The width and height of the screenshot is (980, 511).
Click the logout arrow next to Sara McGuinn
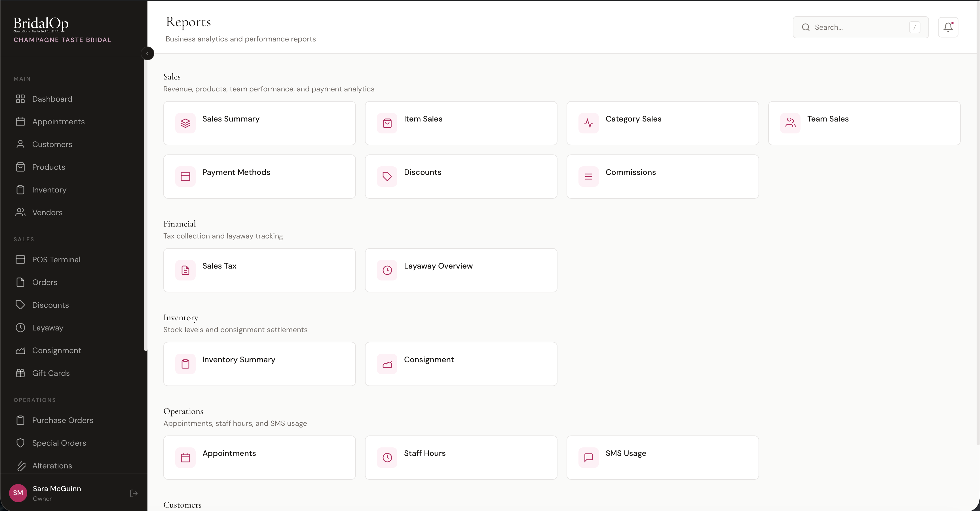click(134, 493)
